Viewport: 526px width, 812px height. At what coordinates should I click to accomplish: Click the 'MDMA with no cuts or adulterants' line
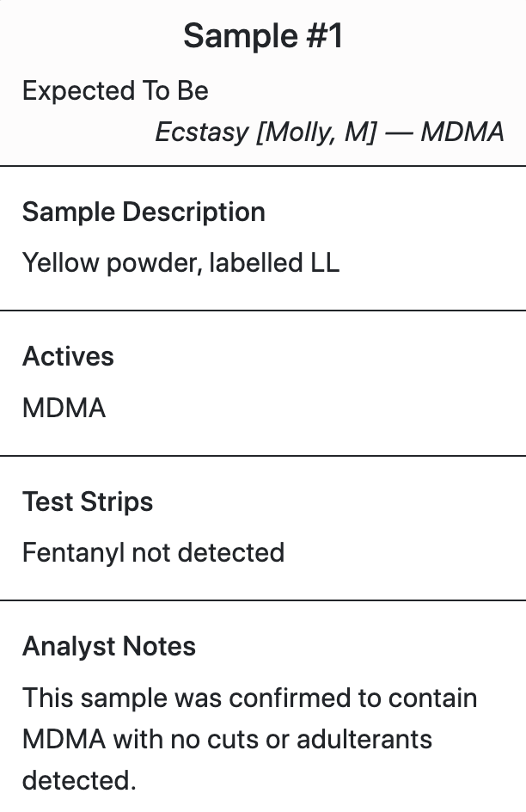tap(227, 739)
